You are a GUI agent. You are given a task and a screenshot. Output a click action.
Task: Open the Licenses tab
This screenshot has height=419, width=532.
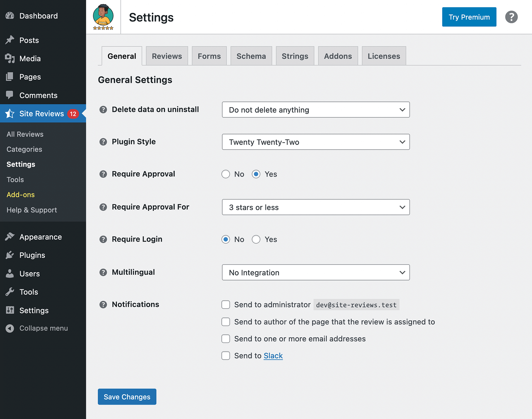tap(383, 56)
